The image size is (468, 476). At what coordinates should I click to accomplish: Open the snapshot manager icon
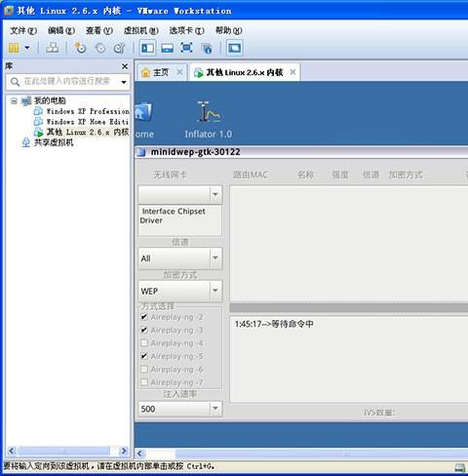120,48
